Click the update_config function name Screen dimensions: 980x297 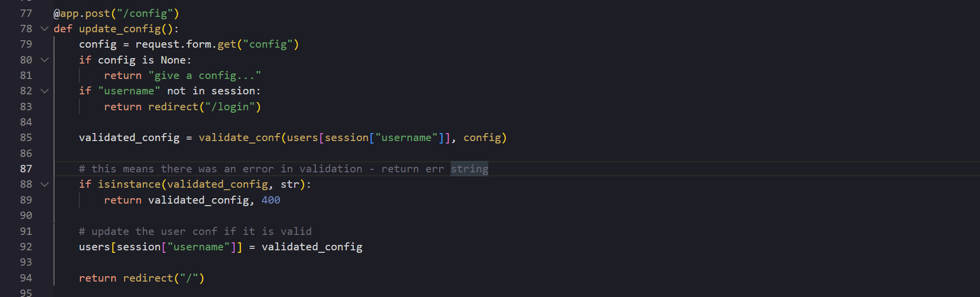click(120, 29)
